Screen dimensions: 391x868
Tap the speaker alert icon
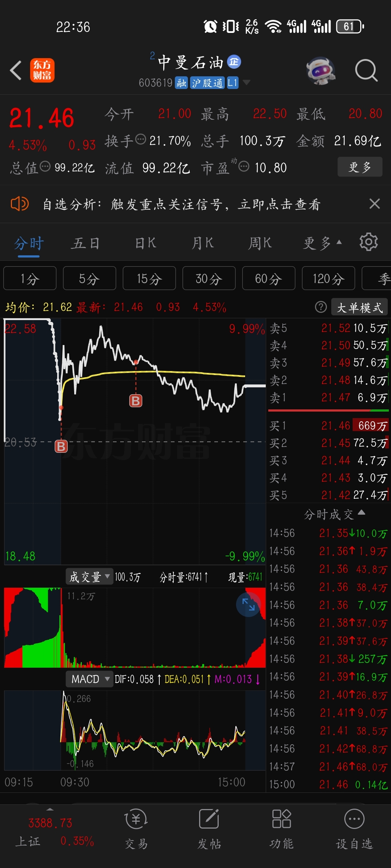(20, 204)
